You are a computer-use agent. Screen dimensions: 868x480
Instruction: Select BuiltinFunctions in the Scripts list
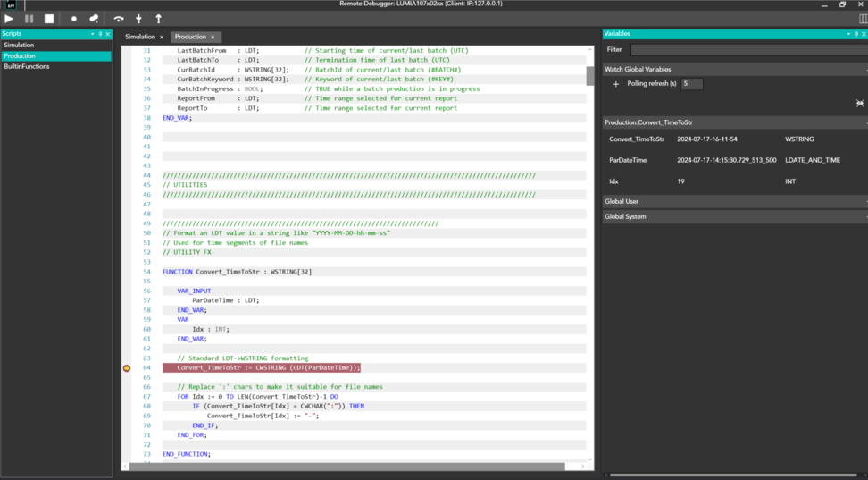point(27,66)
